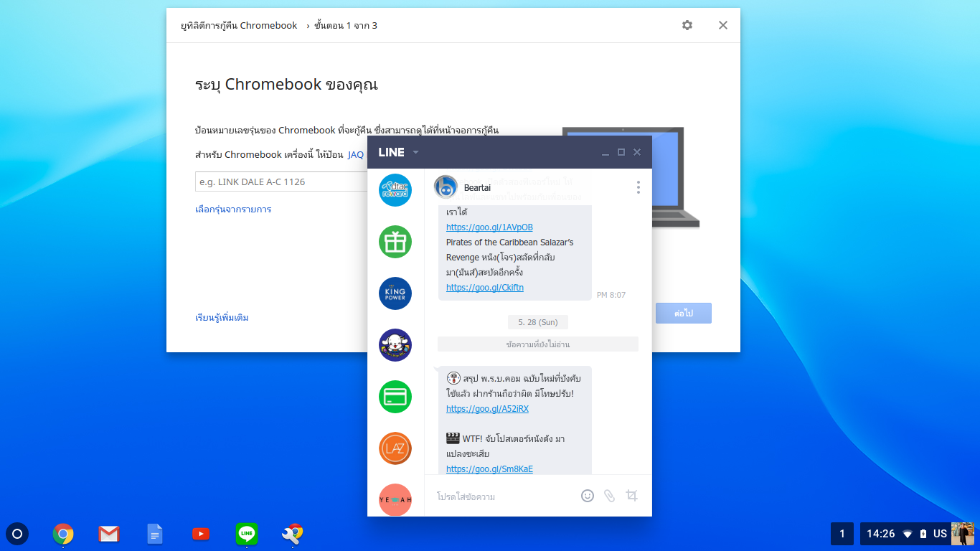Viewport: 980px width, 551px height.
Task: Start screen capture crop tool in LINE
Action: click(x=631, y=496)
